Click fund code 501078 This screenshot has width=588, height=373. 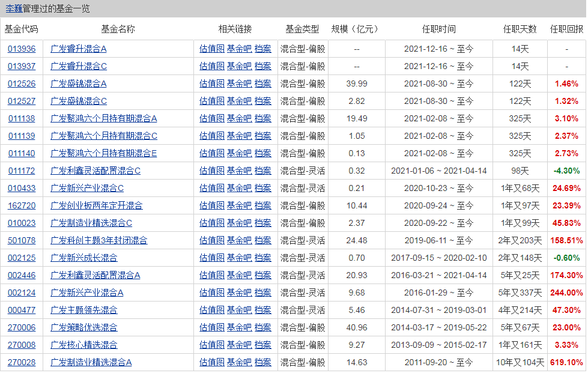(22, 241)
